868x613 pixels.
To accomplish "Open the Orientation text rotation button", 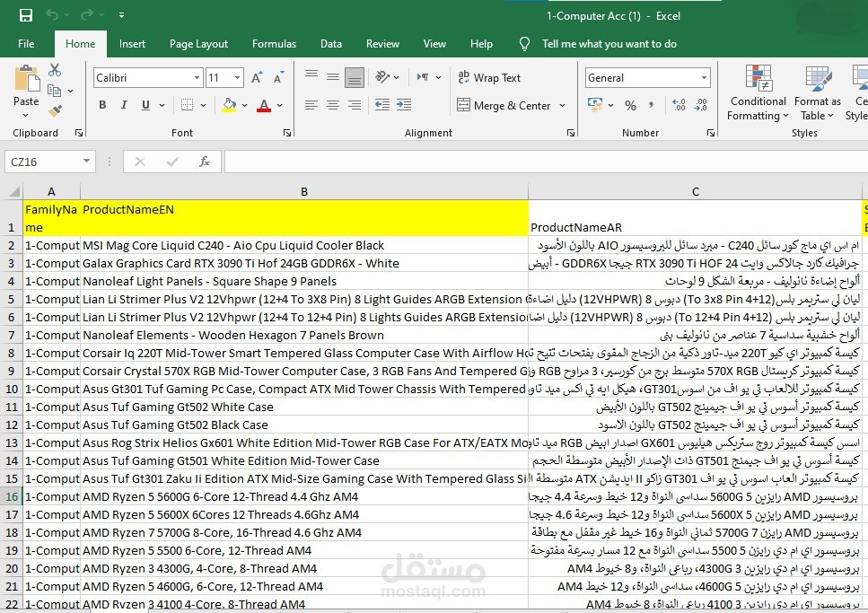I will coord(382,77).
